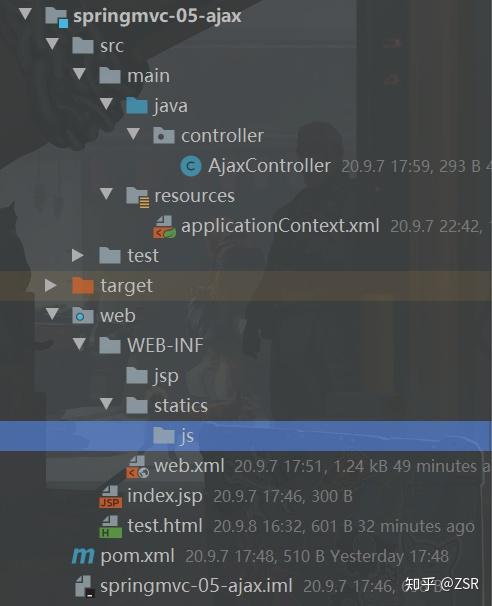Click the orange target folder icon

click(x=83, y=286)
